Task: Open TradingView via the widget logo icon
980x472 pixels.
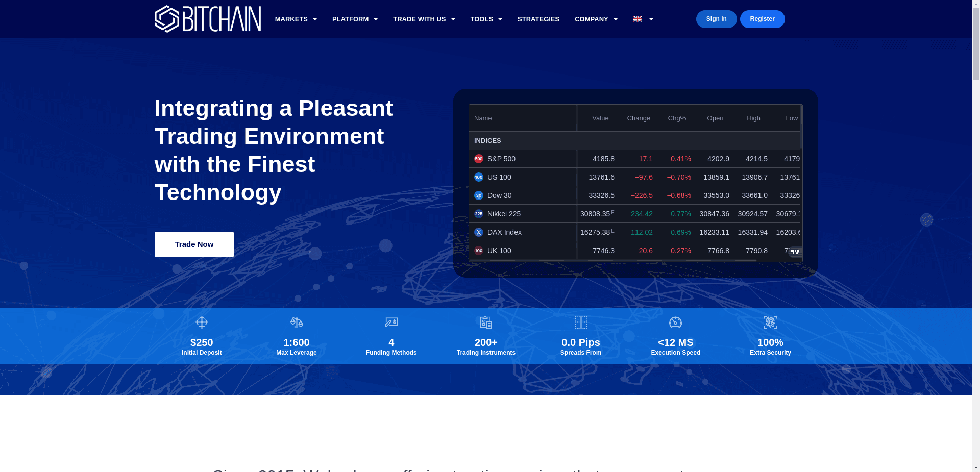Action: point(794,252)
